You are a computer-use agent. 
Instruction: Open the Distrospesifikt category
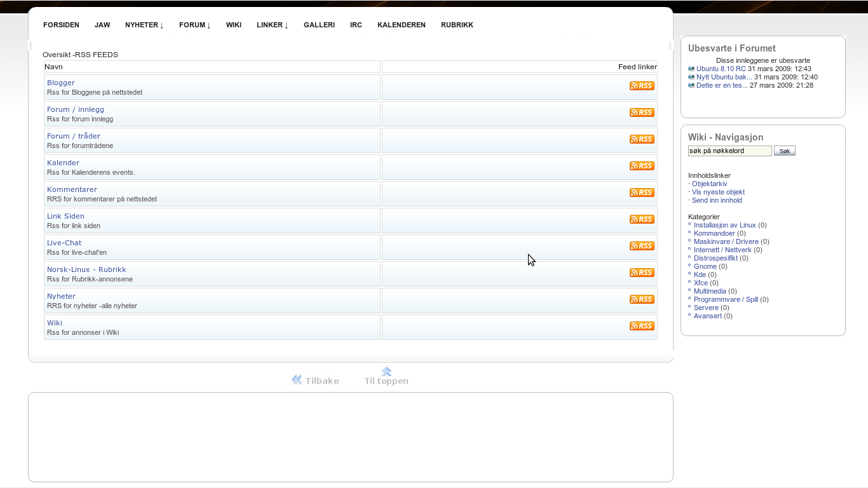click(x=715, y=258)
